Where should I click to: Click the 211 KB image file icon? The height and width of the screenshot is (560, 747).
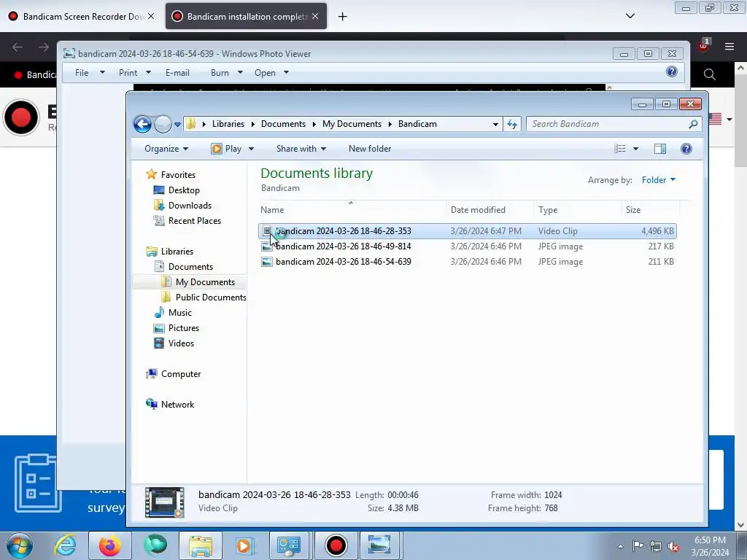[267, 262]
